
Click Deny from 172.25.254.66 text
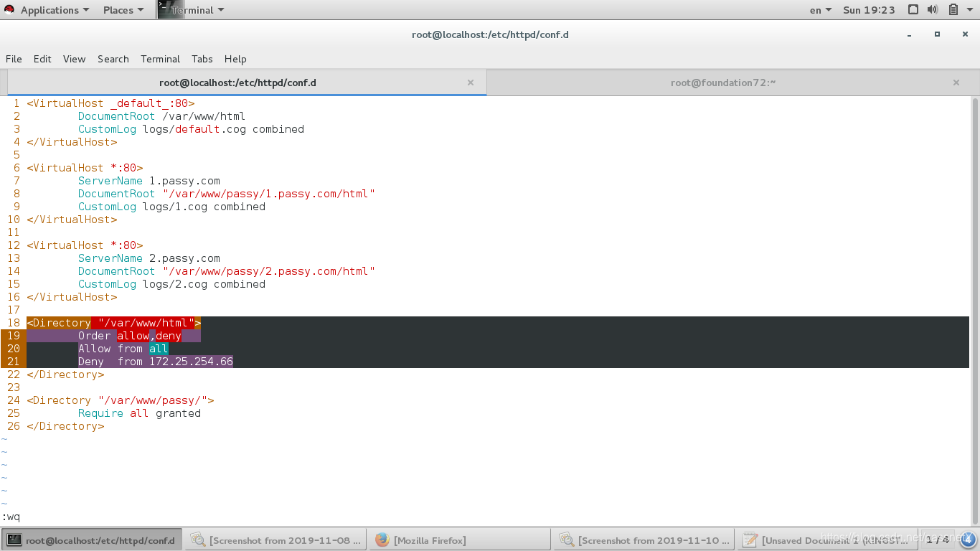point(156,362)
